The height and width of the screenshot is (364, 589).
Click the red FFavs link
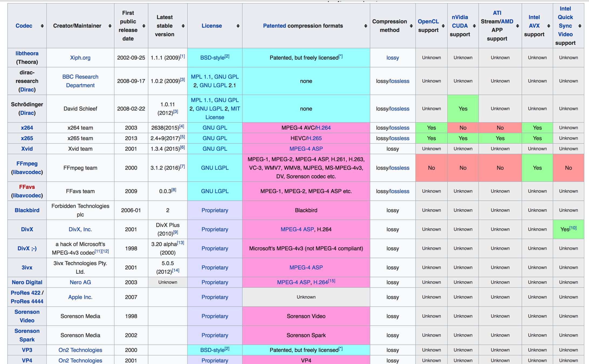coord(27,187)
